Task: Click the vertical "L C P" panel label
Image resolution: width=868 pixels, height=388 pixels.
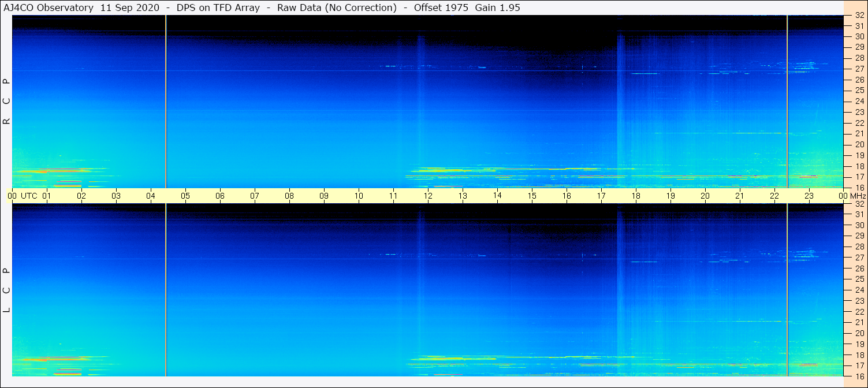Action: (x=7, y=290)
